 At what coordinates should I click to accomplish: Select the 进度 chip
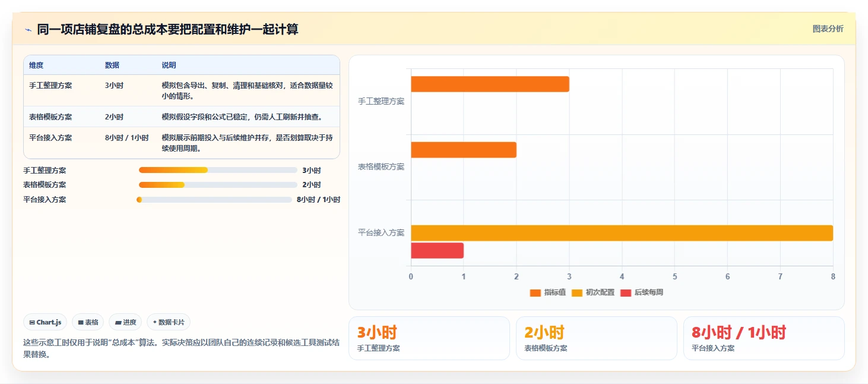125,322
